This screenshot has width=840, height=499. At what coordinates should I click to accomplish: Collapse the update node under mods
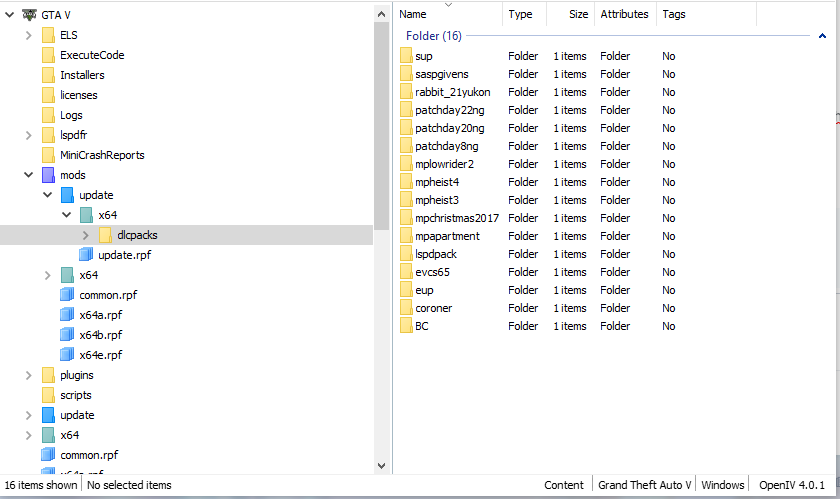pos(48,195)
